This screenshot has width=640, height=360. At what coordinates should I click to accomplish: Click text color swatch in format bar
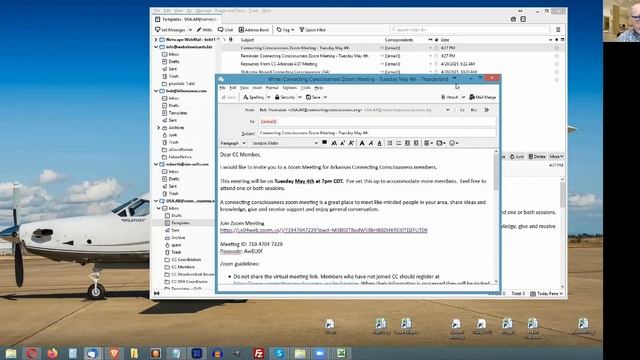324,143
